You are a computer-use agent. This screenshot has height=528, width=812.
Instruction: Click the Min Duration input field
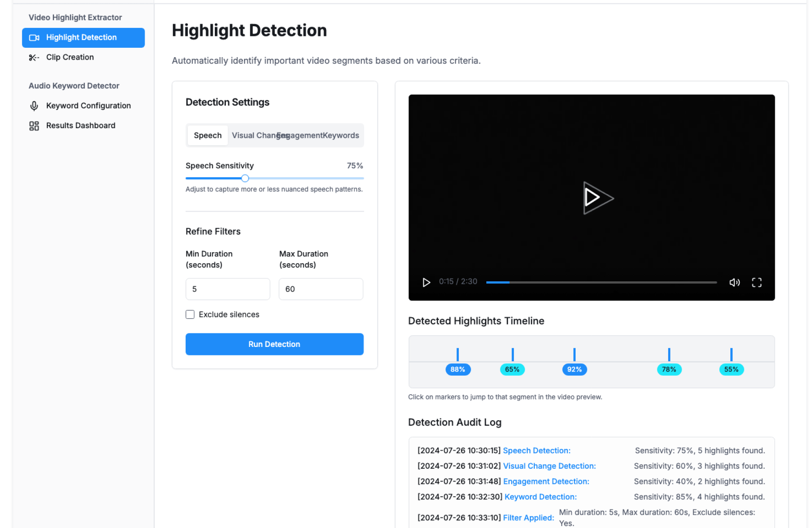point(228,289)
